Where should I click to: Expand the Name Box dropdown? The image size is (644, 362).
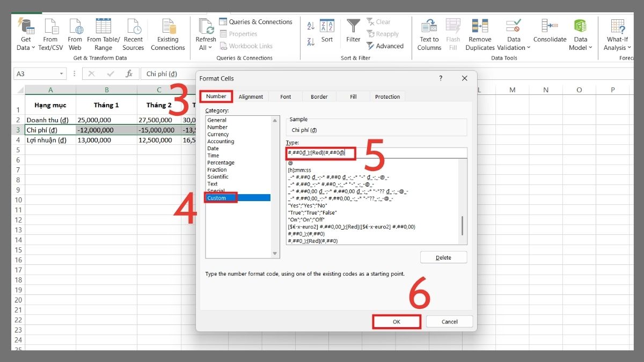click(62, 74)
